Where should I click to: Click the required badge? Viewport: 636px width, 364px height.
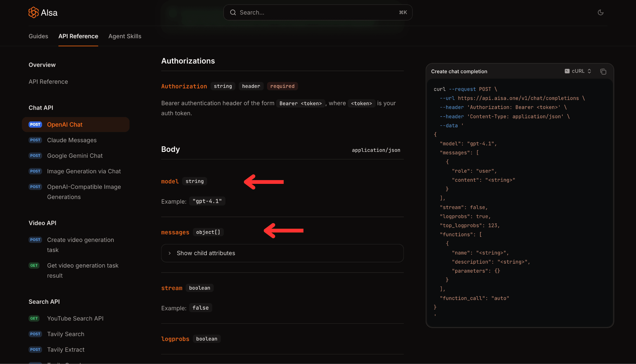(x=282, y=86)
